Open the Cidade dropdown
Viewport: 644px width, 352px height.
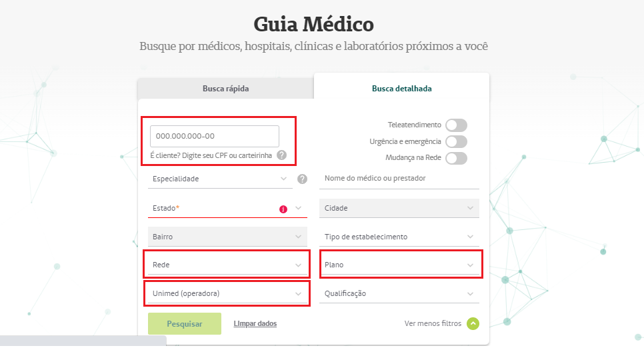[x=399, y=208]
